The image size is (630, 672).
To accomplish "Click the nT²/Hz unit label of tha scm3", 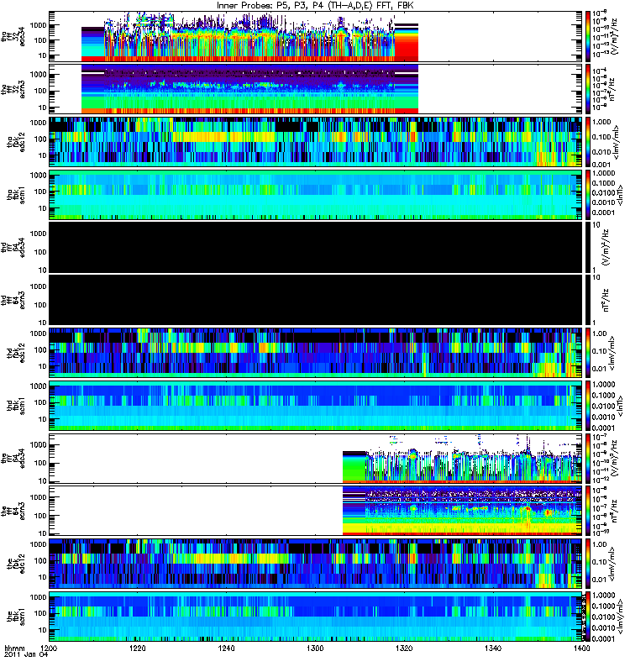I will (612, 89).
